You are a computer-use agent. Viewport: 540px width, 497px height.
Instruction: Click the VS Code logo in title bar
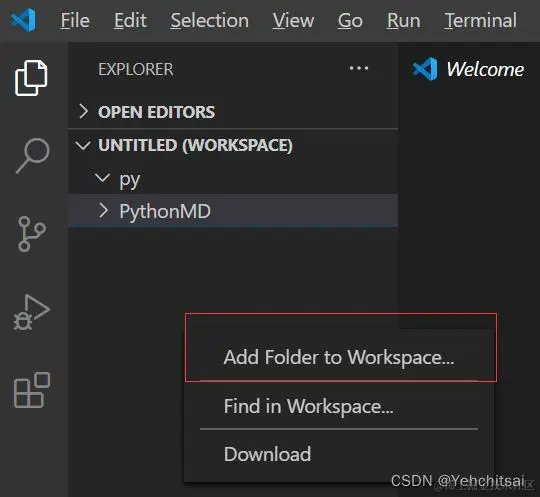(x=23, y=20)
